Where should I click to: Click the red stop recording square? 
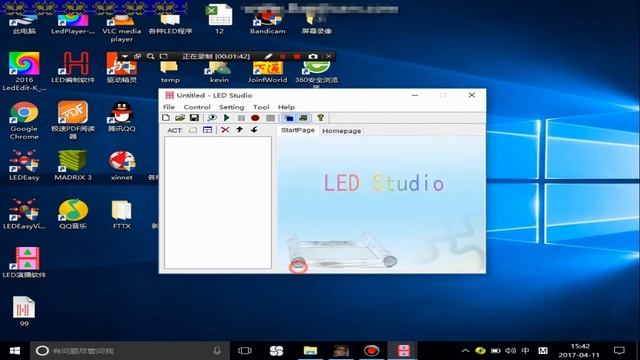click(x=297, y=56)
